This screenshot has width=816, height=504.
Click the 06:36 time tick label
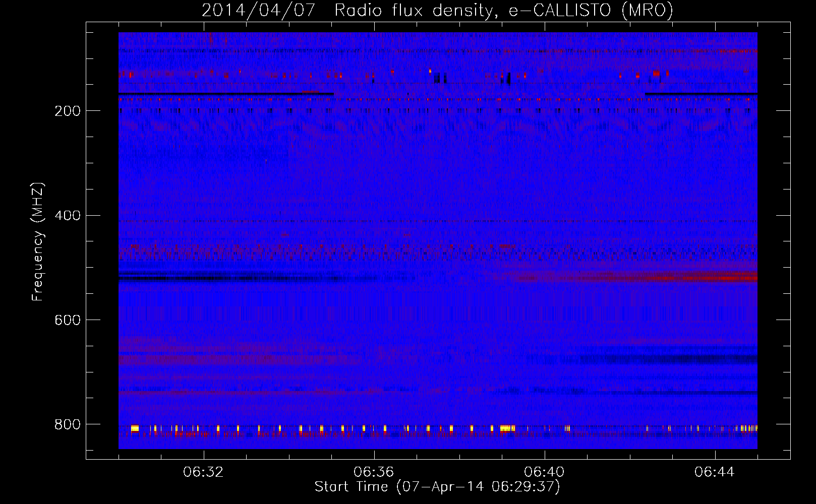pyautogui.click(x=374, y=472)
